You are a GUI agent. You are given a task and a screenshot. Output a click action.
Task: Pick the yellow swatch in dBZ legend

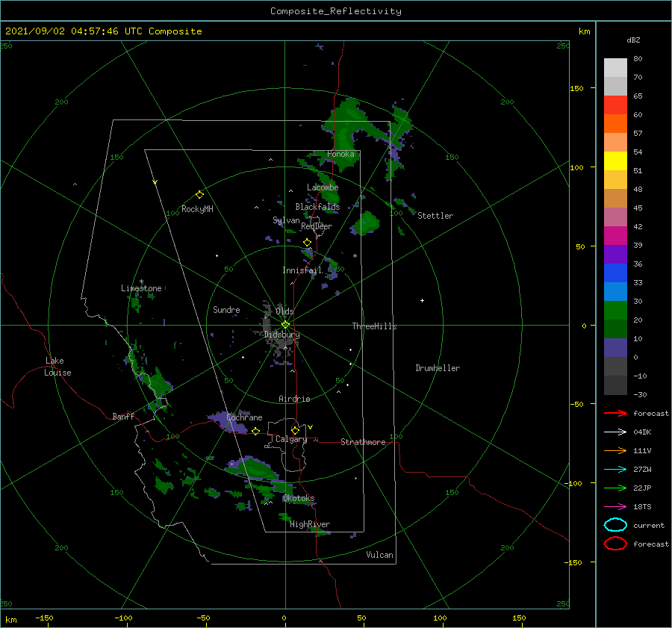tap(615, 161)
